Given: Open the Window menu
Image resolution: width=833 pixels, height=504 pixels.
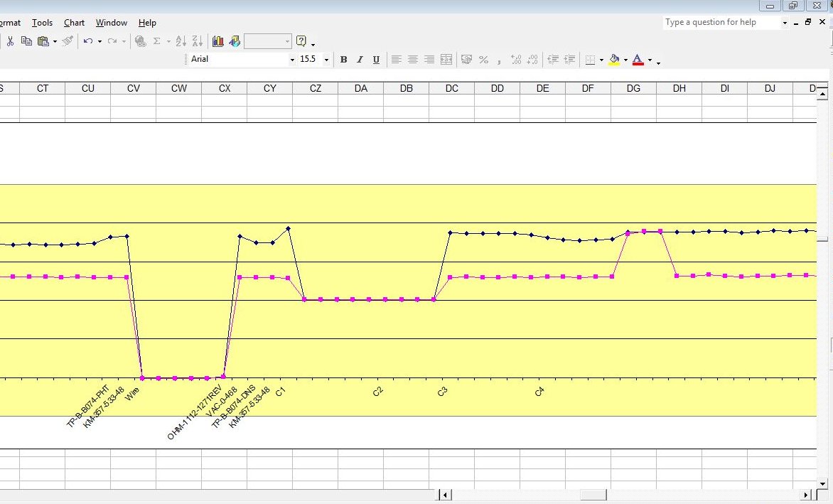Looking at the screenshot, I should 112,23.
